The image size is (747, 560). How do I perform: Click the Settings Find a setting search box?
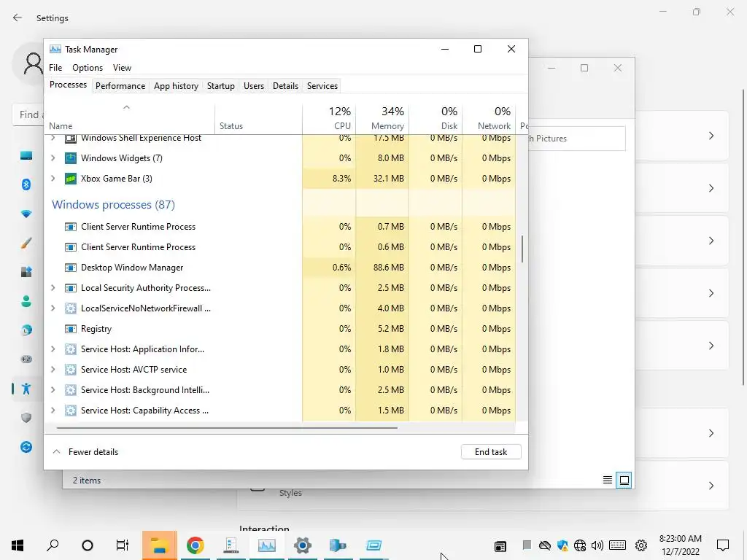(x=28, y=114)
